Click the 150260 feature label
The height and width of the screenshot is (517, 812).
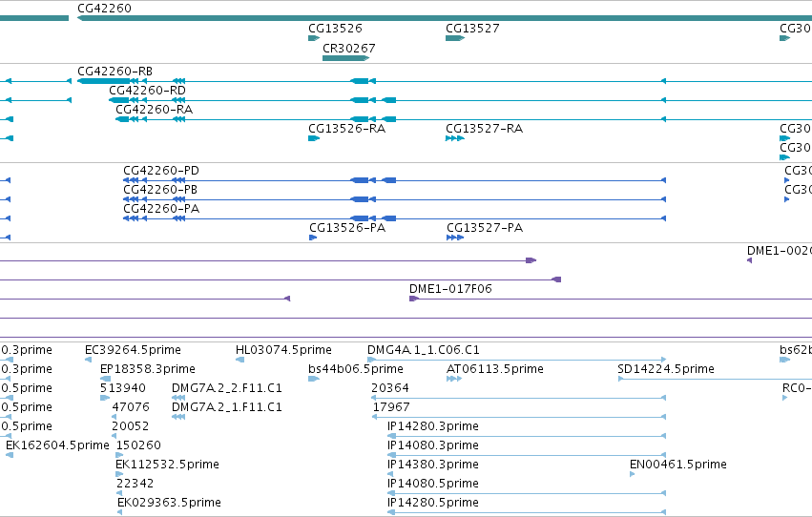coord(138,446)
